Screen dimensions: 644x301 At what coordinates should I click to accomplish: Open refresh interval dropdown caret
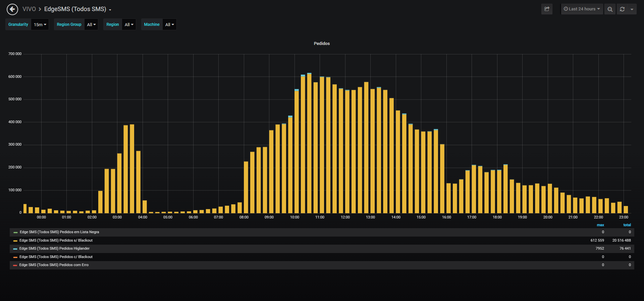click(x=632, y=9)
